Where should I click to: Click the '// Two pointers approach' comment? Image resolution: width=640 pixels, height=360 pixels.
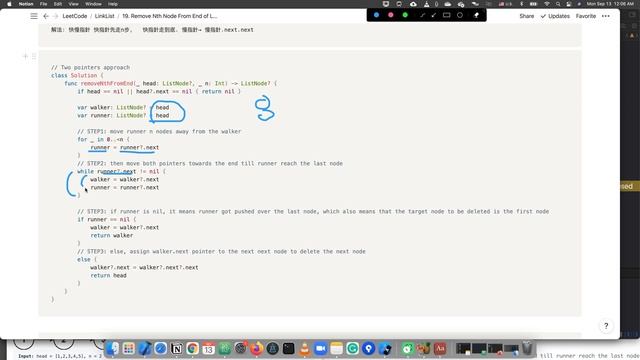coord(90,67)
